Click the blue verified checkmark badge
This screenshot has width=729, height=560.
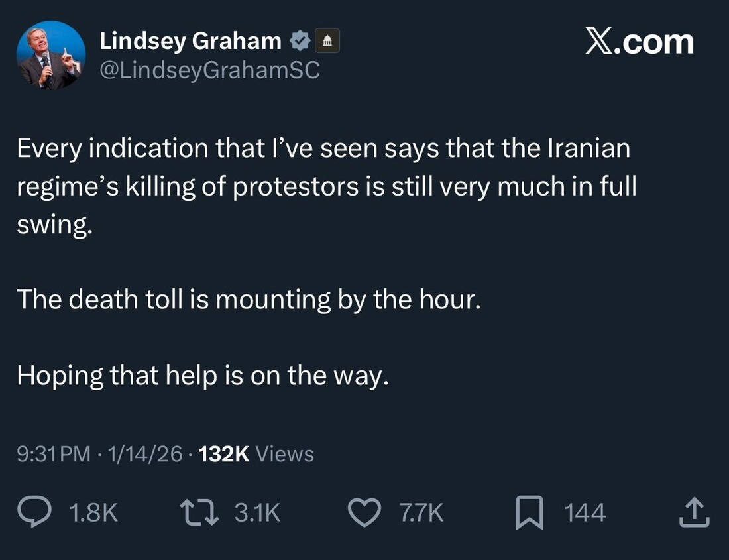click(300, 42)
